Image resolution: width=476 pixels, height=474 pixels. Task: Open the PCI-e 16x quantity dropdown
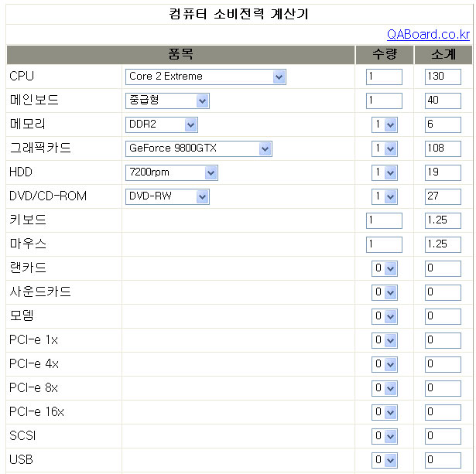(x=385, y=412)
